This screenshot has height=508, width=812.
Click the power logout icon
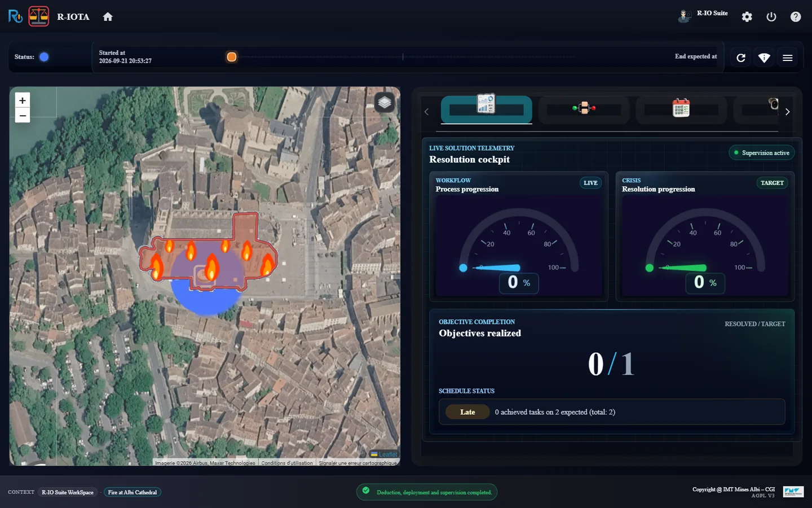coord(771,17)
